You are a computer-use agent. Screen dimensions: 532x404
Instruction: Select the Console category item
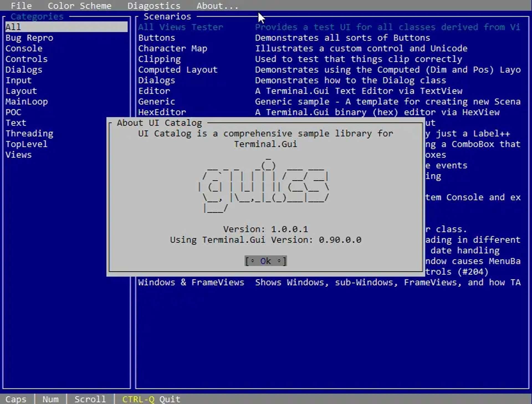click(x=24, y=48)
